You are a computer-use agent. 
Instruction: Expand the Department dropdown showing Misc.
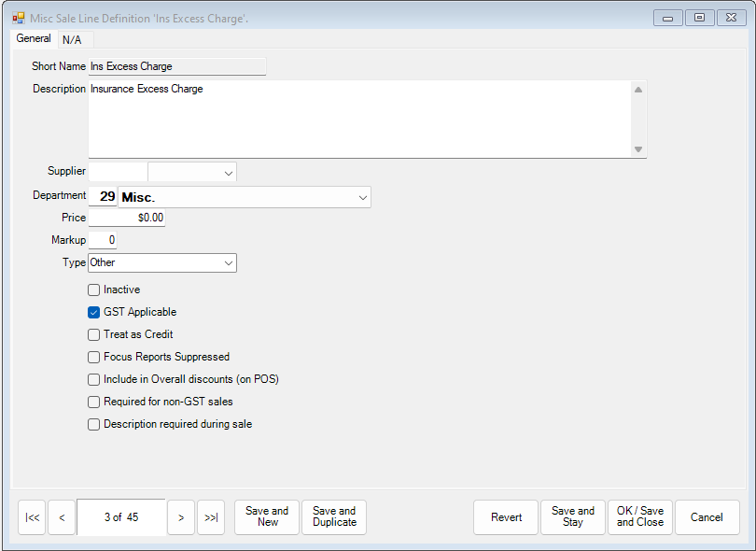363,197
